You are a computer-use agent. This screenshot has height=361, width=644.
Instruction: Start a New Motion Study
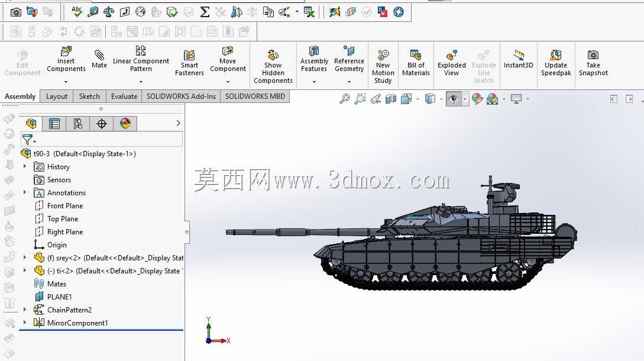(383, 66)
